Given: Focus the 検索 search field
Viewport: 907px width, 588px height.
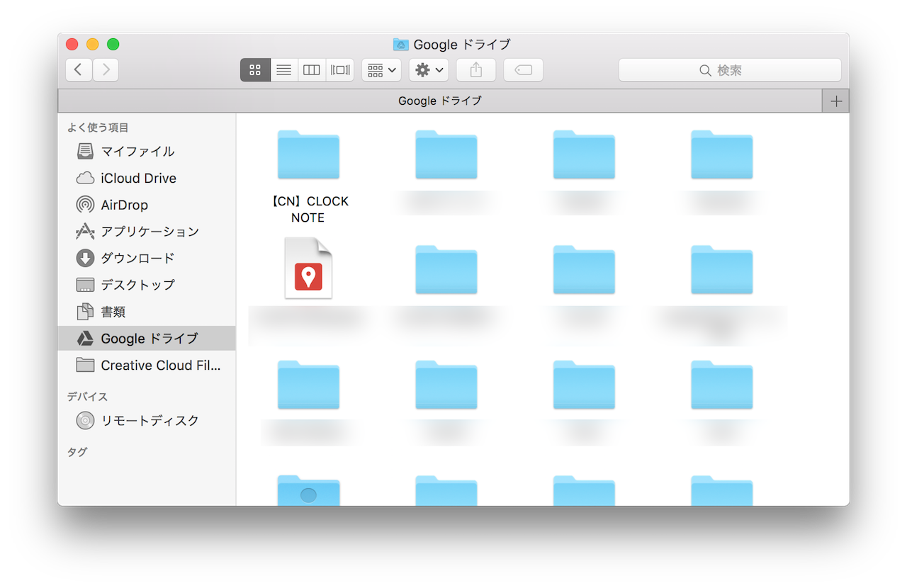Looking at the screenshot, I should click(730, 70).
